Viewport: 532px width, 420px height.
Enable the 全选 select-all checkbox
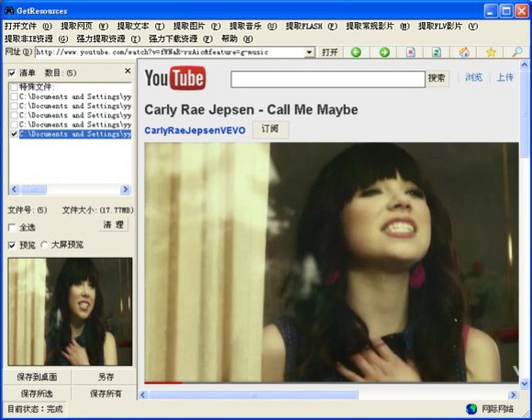(x=12, y=227)
